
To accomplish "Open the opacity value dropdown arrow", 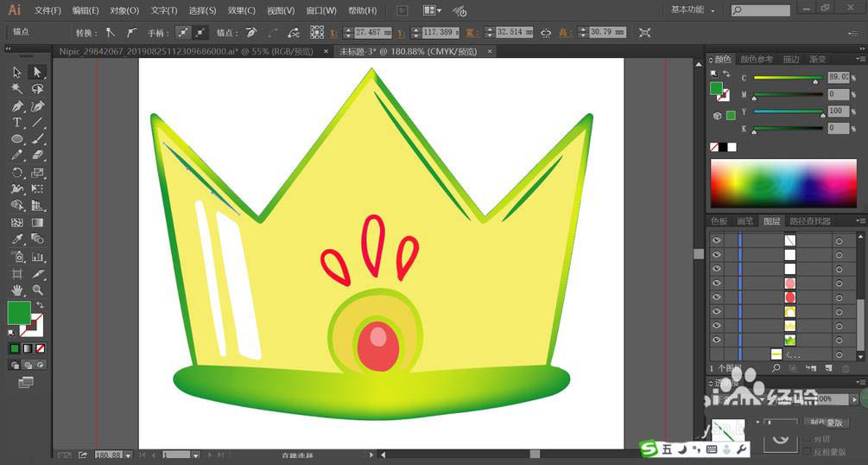I will [855, 398].
